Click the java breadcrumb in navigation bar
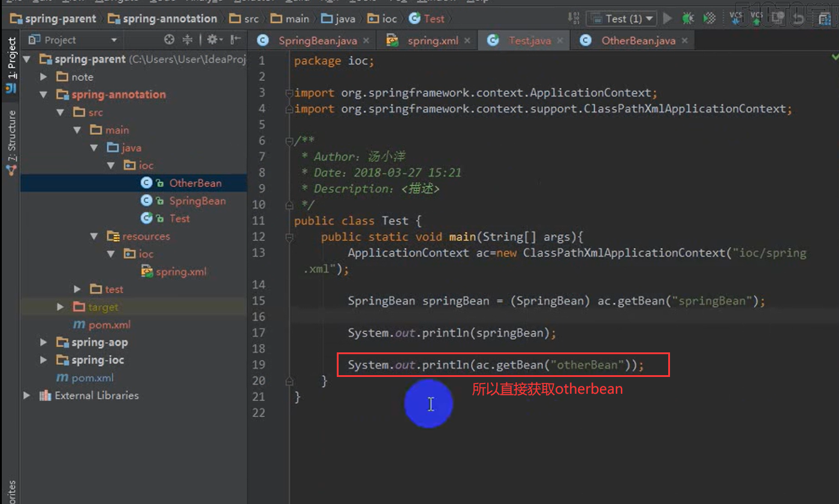 pos(339,19)
